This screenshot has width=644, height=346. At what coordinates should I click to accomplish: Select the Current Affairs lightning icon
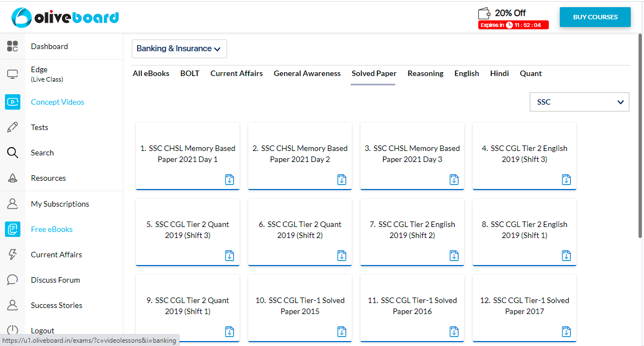12,255
